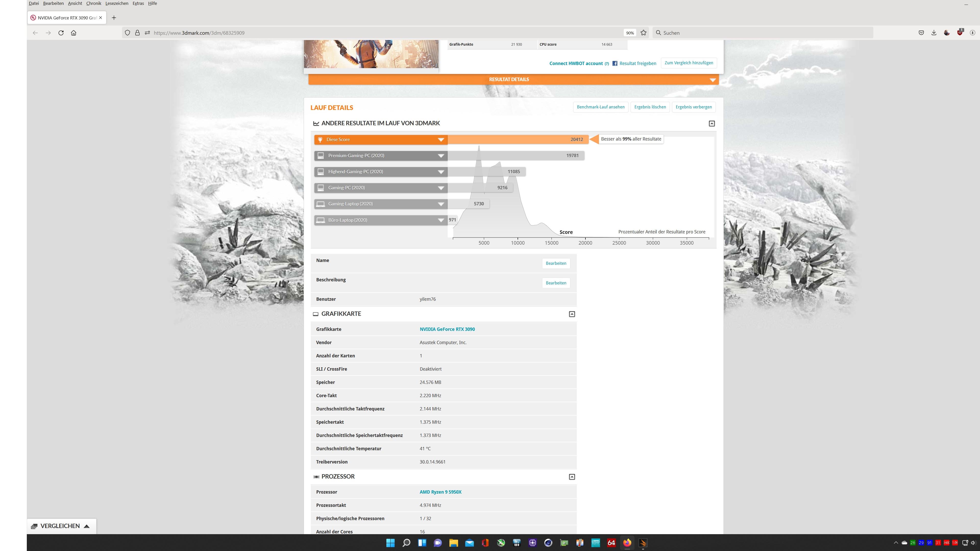Open the Extras menu
This screenshot has height=551, width=980.
(x=138, y=3)
